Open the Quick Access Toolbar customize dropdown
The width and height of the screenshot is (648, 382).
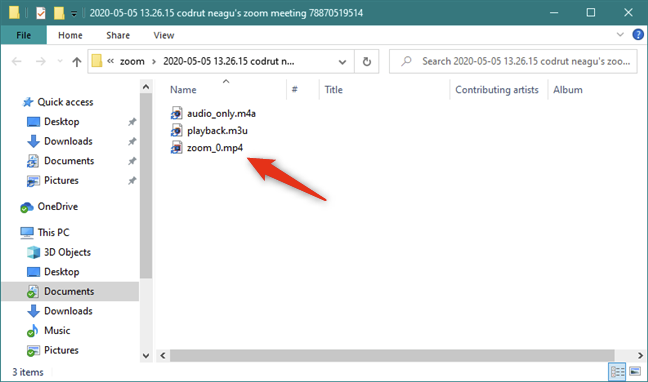pyautogui.click(x=74, y=14)
